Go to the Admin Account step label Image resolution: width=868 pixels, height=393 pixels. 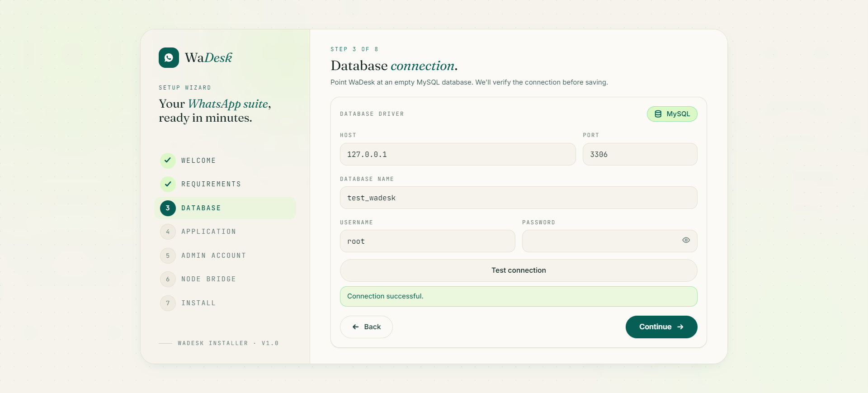(x=213, y=256)
